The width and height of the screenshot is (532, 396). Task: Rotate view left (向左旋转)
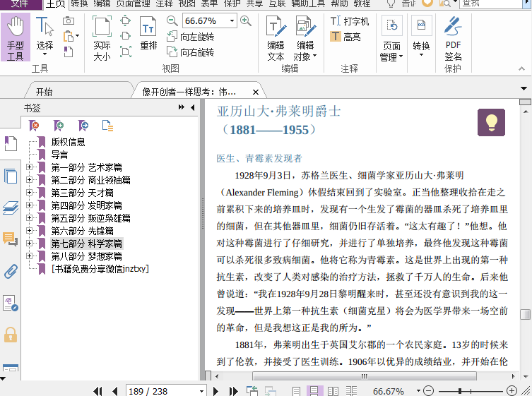[190, 37]
